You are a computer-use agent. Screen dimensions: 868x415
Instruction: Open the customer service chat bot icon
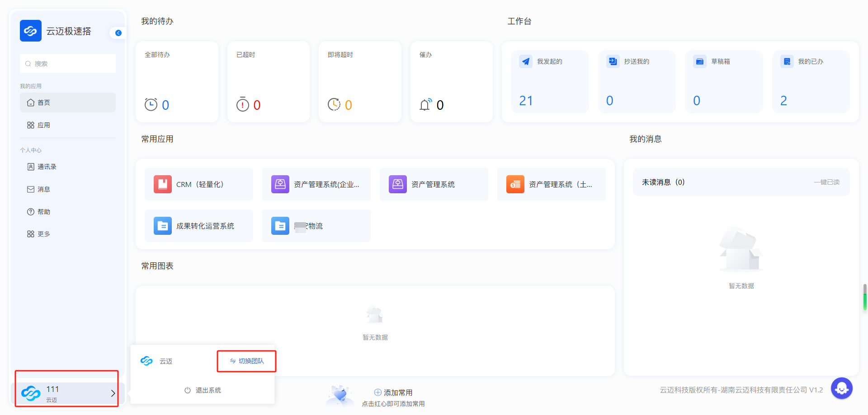[x=841, y=388]
